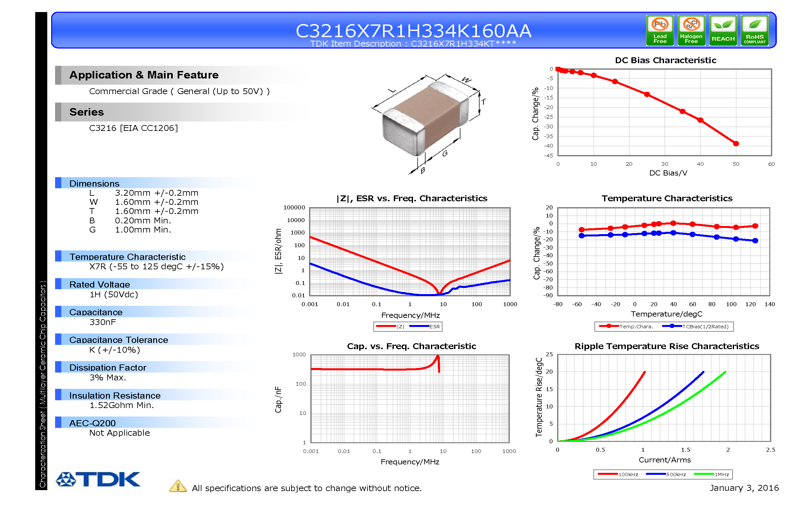The width and height of the screenshot is (812, 509).
Task: Click the REACH compliance badge
Action: point(723,30)
